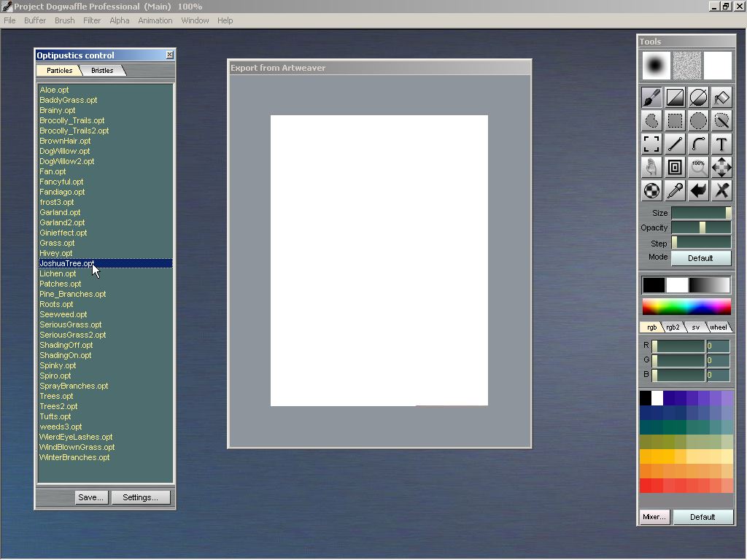Select the paintbrush tool
This screenshot has height=560, width=747.
tap(651, 98)
